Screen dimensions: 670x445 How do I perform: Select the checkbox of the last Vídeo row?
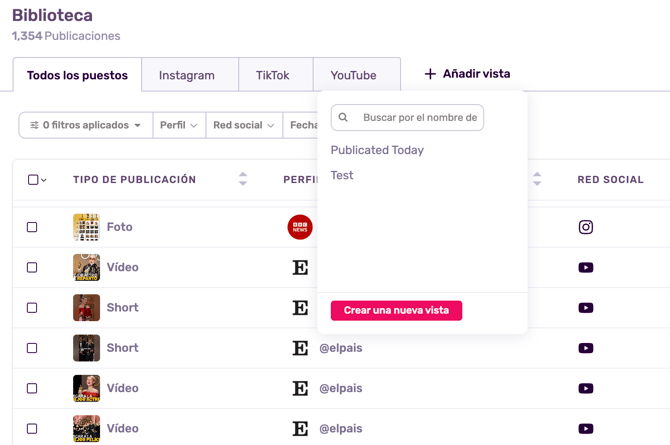(x=32, y=428)
